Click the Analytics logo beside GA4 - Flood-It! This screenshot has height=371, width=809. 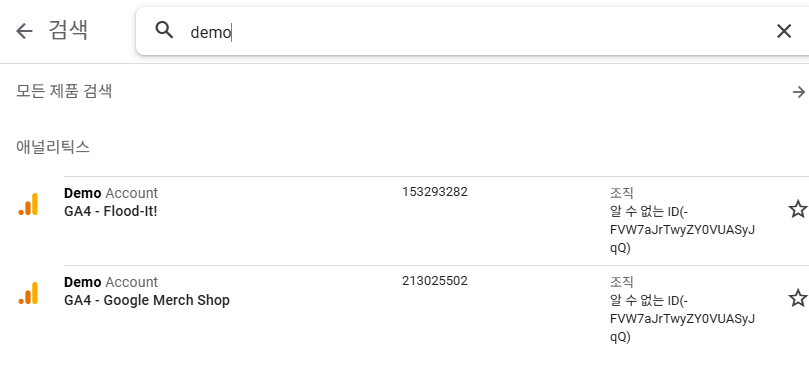[x=28, y=204]
